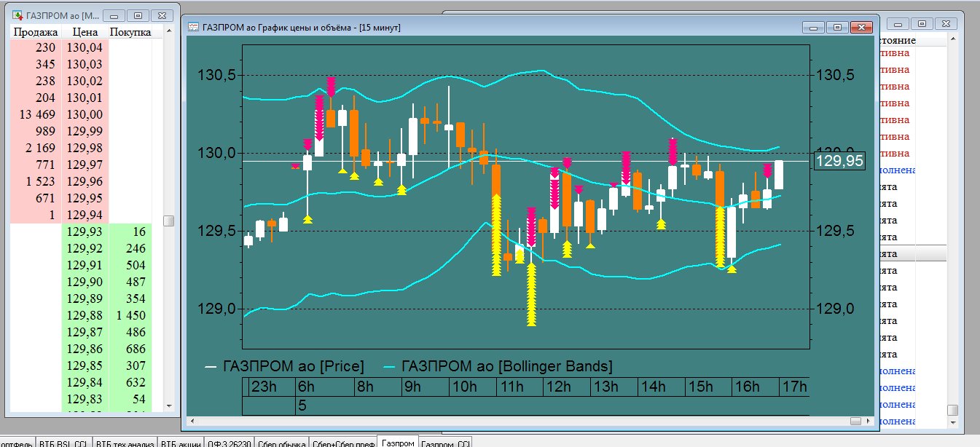Click left axis label 129,0
This screenshot has height=447, width=980.
click(x=216, y=309)
